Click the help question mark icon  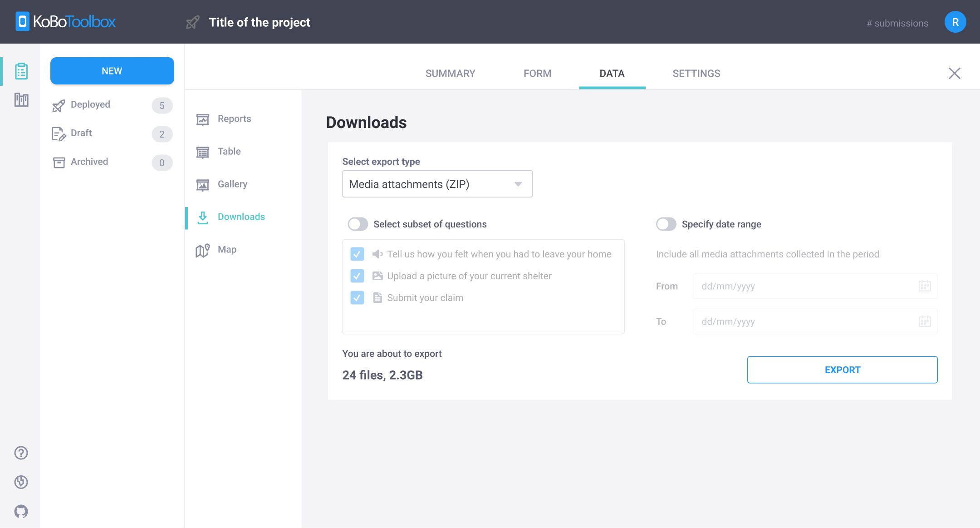[21, 453]
